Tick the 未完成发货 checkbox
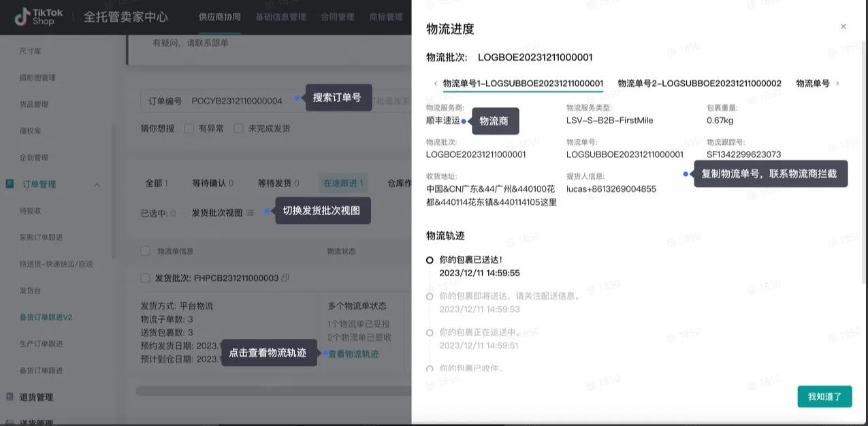This screenshot has height=426, width=868. click(x=238, y=128)
